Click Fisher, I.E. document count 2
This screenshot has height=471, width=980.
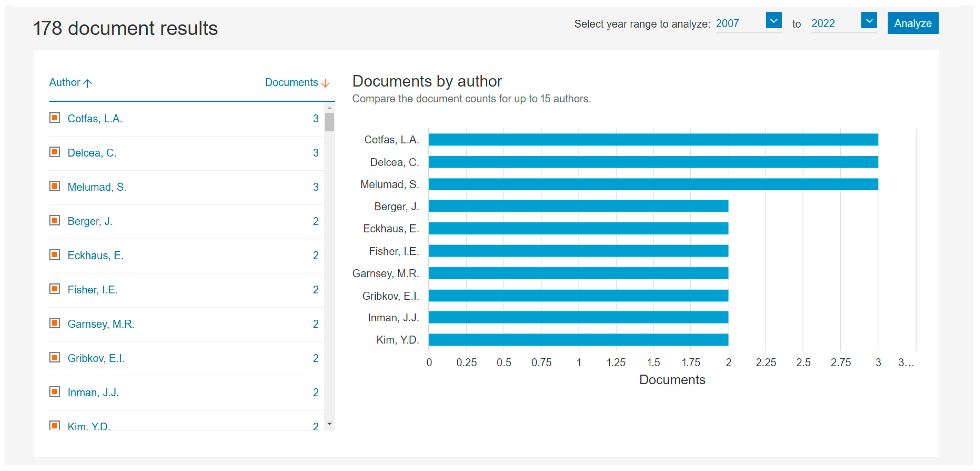pos(315,290)
